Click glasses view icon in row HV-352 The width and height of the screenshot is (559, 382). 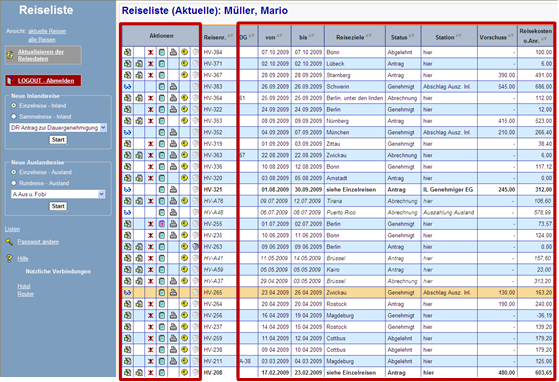(127, 133)
